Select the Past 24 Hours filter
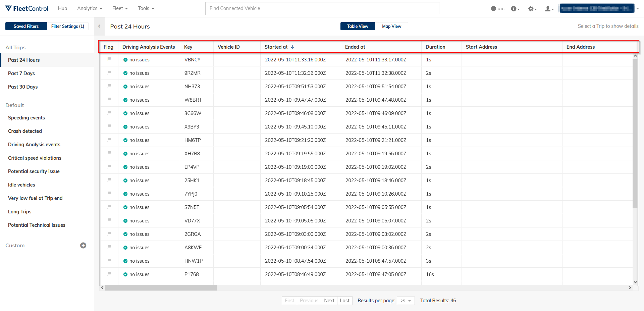 click(47, 60)
